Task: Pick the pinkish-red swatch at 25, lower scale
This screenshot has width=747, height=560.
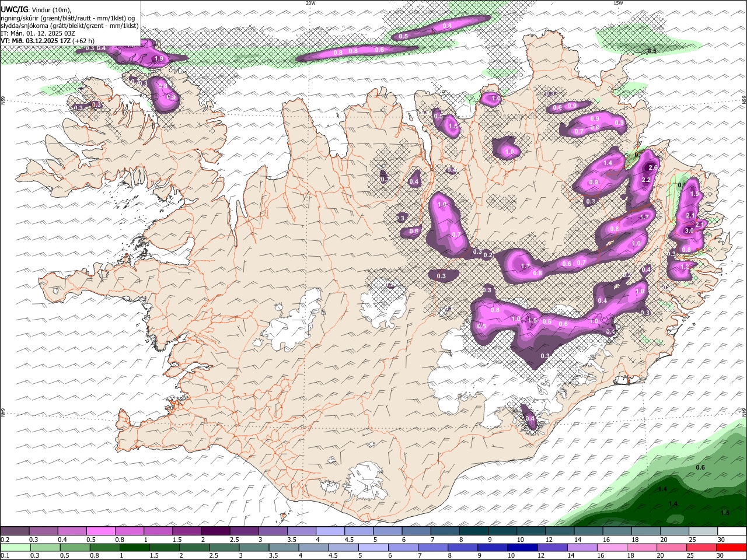Action: click(701, 548)
